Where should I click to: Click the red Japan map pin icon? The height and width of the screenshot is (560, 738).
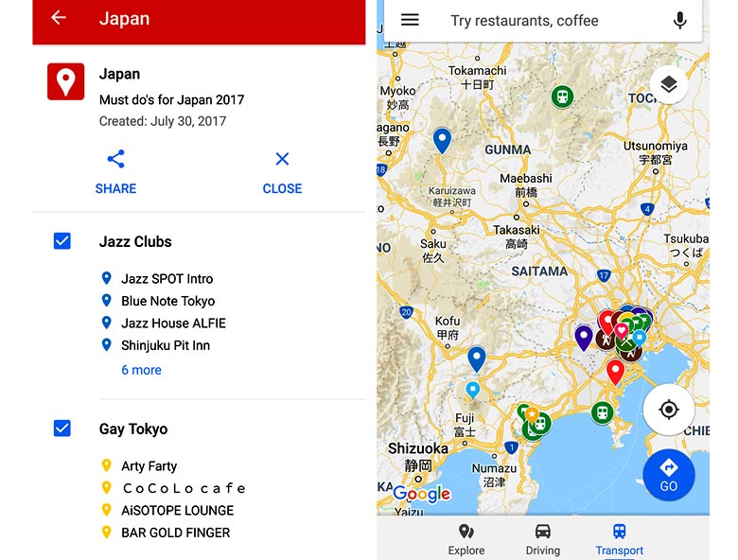[66, 81]
